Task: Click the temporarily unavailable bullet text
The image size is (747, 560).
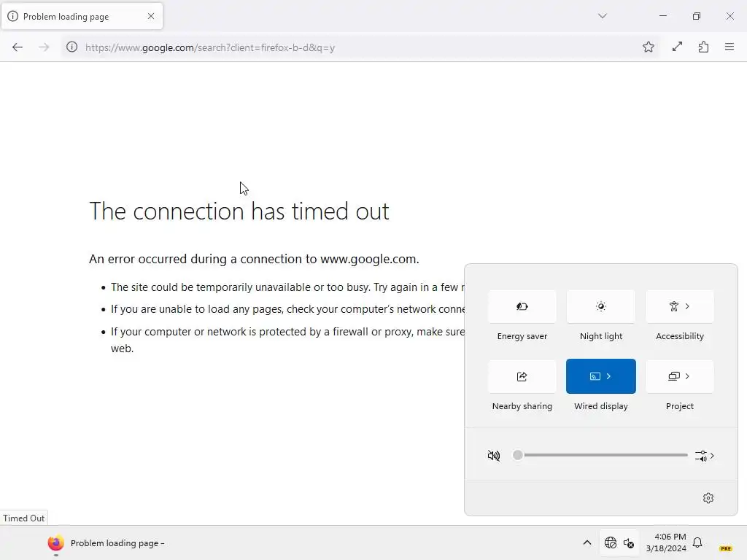Action: coord(287,287)
